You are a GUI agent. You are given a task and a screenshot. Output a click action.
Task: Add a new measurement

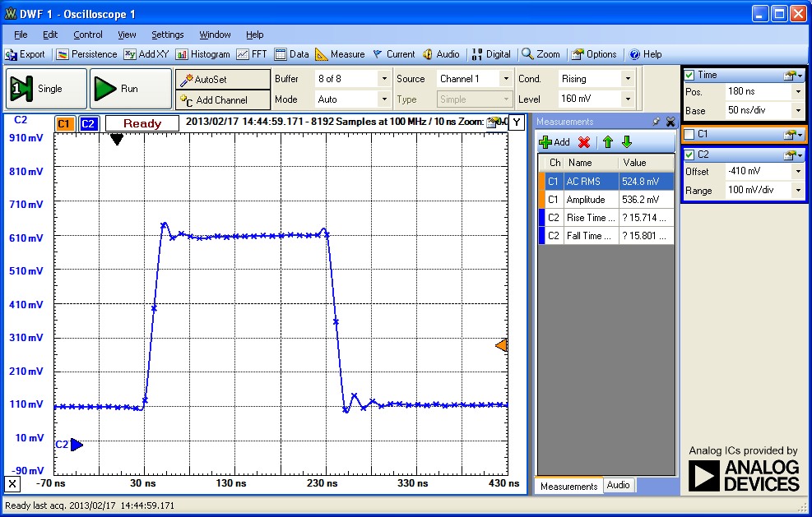coord(555,141)
